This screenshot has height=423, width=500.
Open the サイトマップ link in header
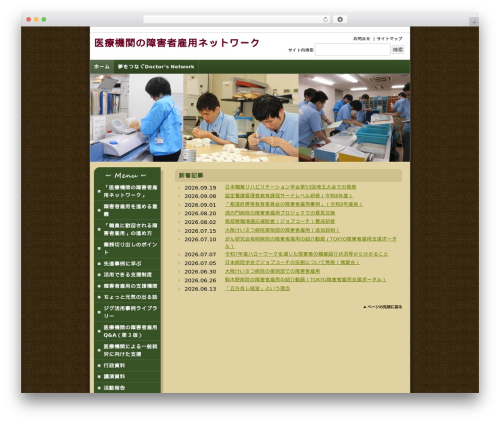click(x=389, y=39)
